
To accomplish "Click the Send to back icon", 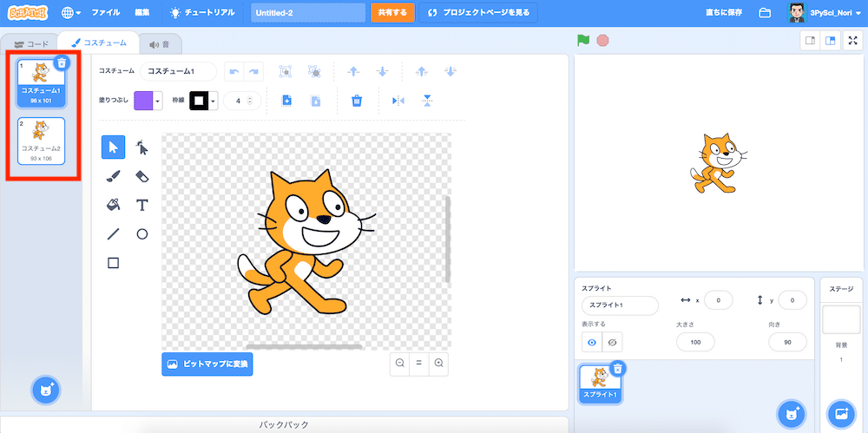I will (450, 71).
